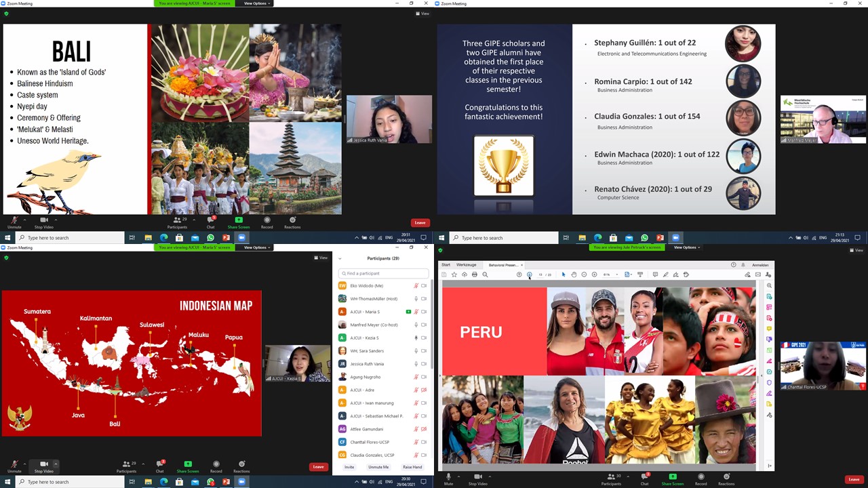Viewport: 868px width, 488px height.
Task: Select the Behavioral Presen... document tab
Action: click(503, 264)
